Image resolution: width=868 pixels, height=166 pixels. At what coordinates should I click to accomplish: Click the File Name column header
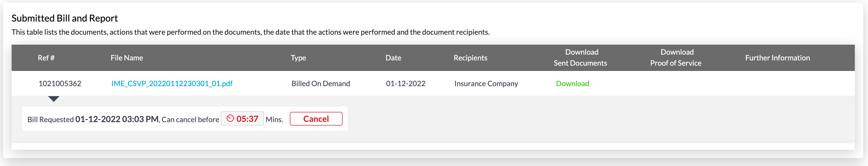(x=127, y=58)
